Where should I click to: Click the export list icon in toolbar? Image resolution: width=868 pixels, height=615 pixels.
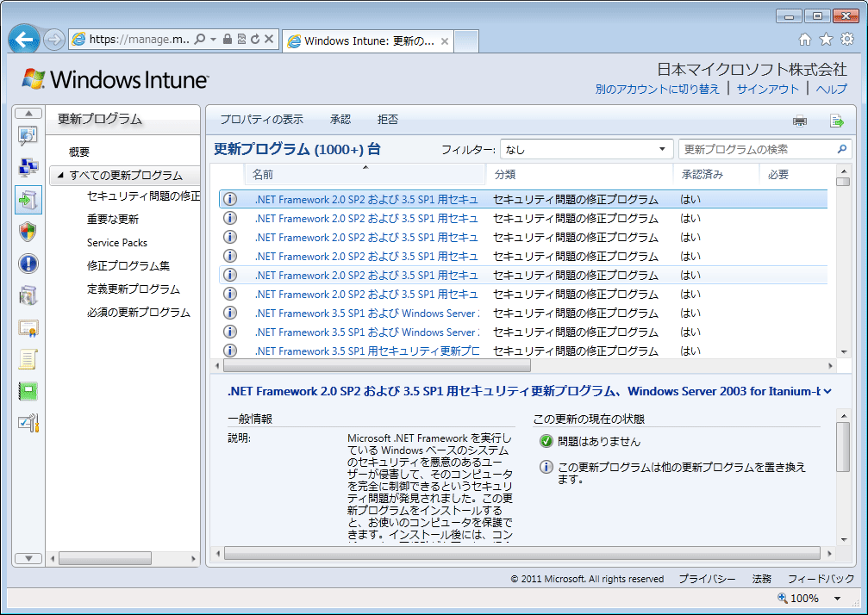837,121
